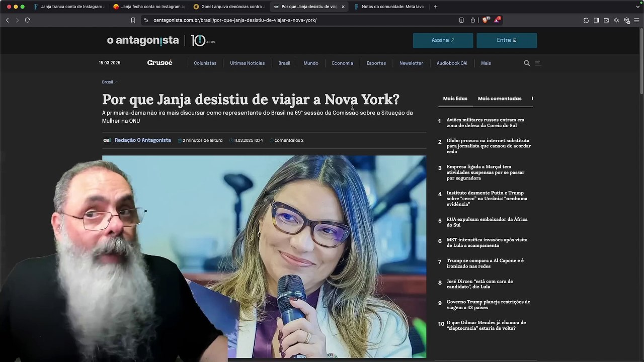Image resolution: width=644 pixels, height=362 pixels.
Task: Open 'José Dirceu está com cara' story
Action: pos(479,284)
